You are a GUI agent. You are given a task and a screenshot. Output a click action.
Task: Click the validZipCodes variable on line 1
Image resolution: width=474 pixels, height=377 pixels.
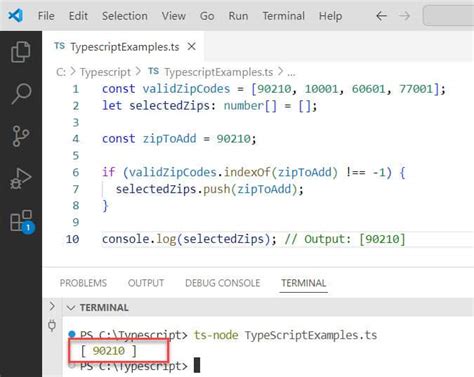tap(186, 89)
